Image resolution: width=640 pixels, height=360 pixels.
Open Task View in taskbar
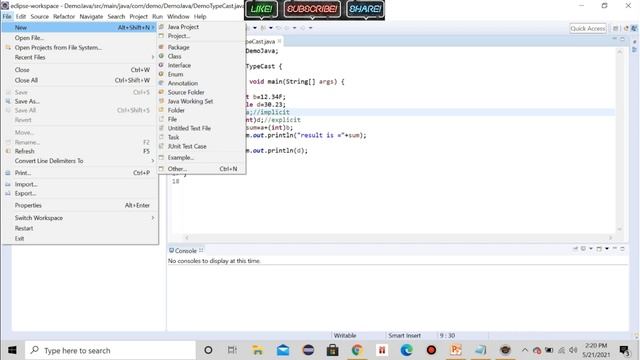[232, 350]
